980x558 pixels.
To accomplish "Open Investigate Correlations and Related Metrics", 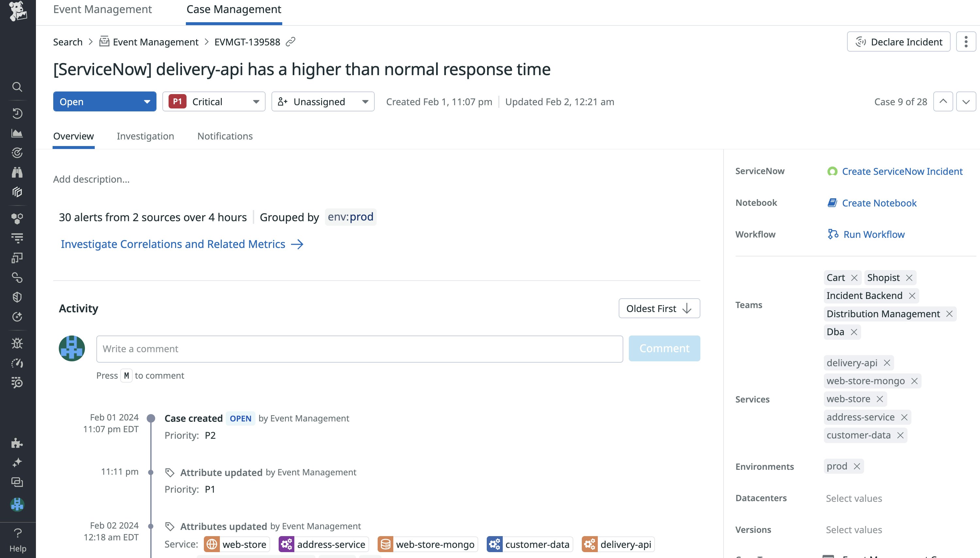I will pyautogui.click(x=182, y=244).
